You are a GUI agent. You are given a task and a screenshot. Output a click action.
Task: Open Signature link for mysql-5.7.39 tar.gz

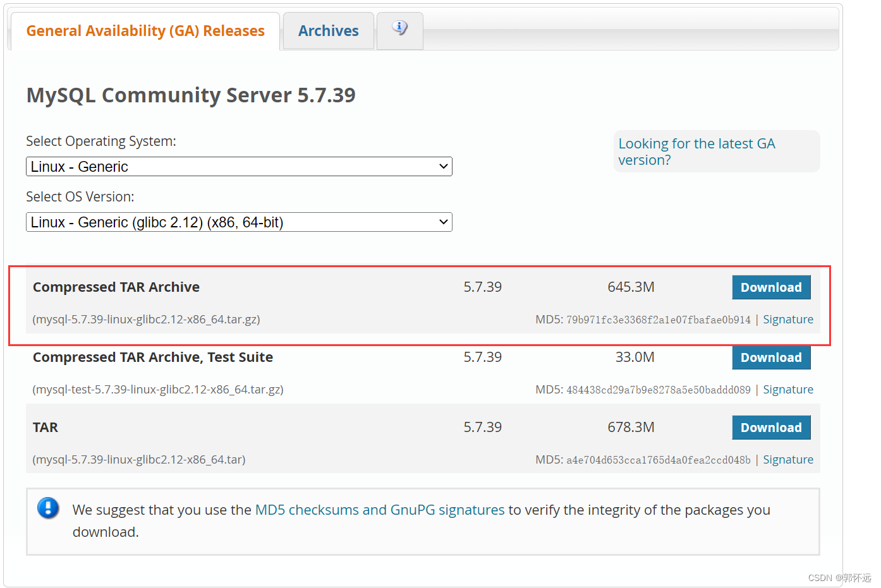(788, 320)
